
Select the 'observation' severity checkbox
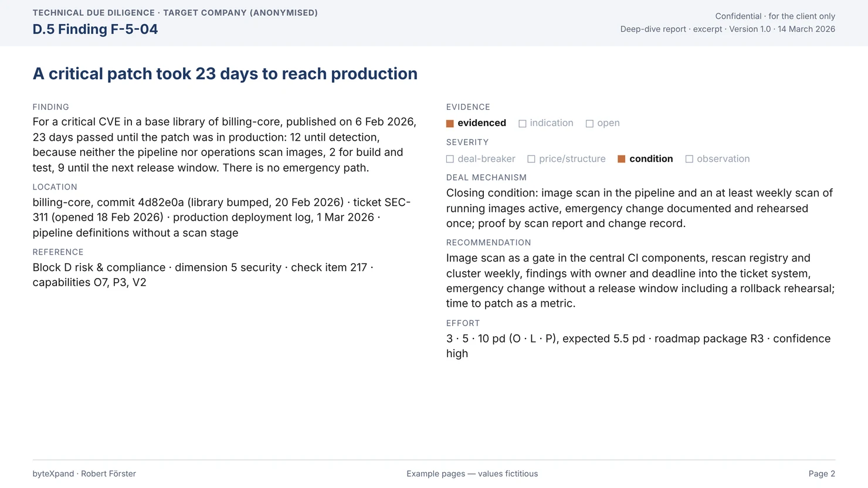[689, 159]
